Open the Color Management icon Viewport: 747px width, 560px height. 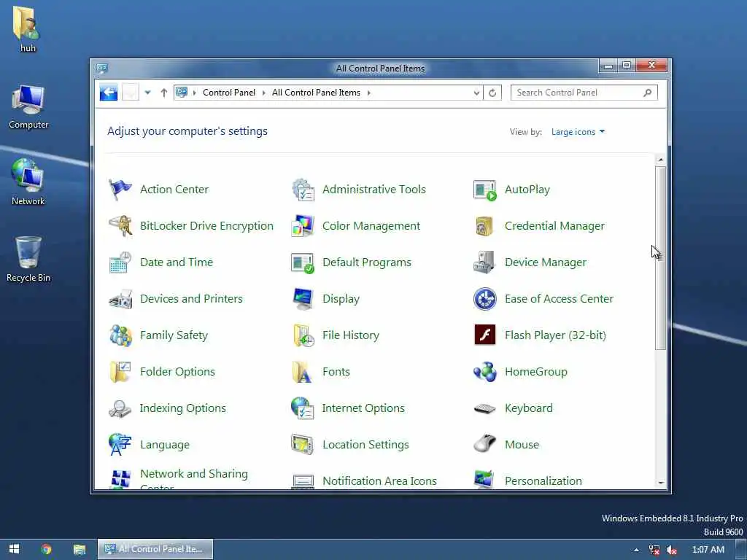(x=303, y=226)
